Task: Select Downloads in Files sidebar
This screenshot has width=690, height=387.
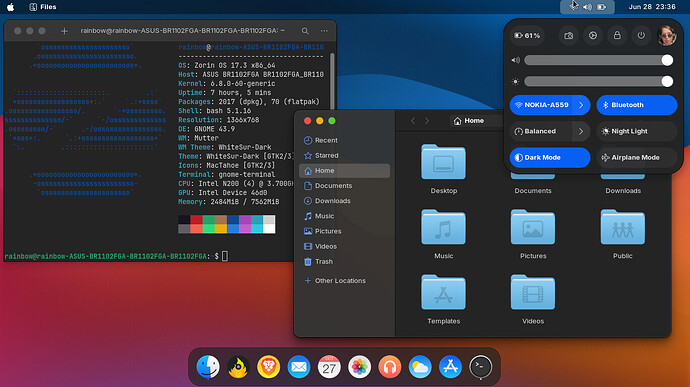Action: tap(344, 201)
